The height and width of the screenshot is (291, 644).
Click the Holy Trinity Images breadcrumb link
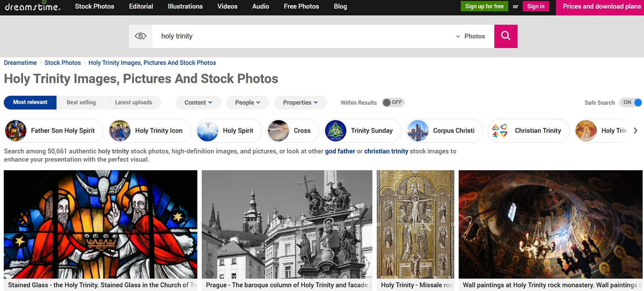click(x=152, y=63)
